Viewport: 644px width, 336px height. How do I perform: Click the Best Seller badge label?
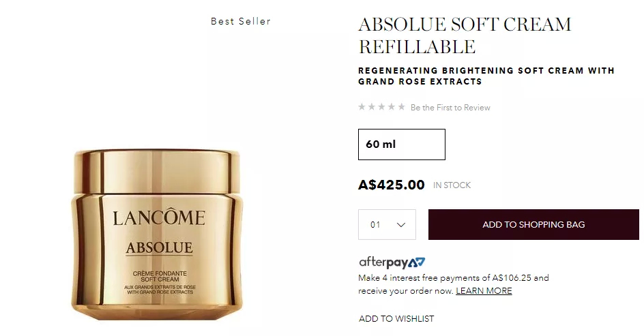241,21
